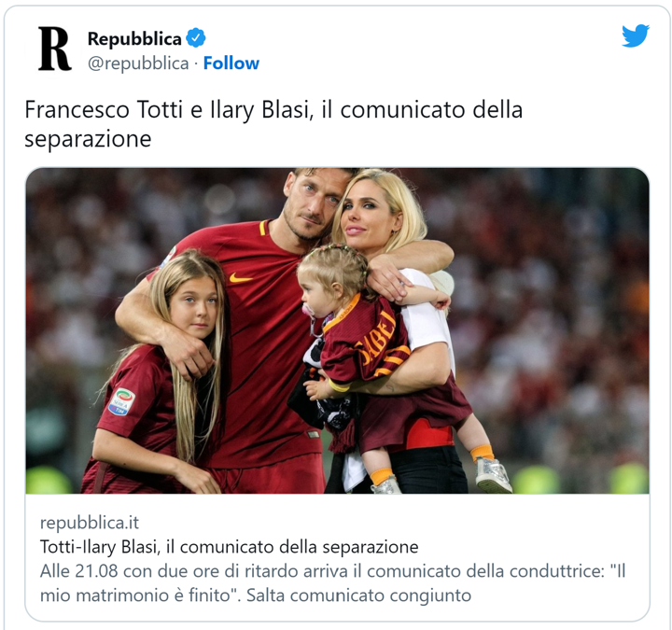
Task: Follow the Repubblica account
Action: click(x=231, y=63)
